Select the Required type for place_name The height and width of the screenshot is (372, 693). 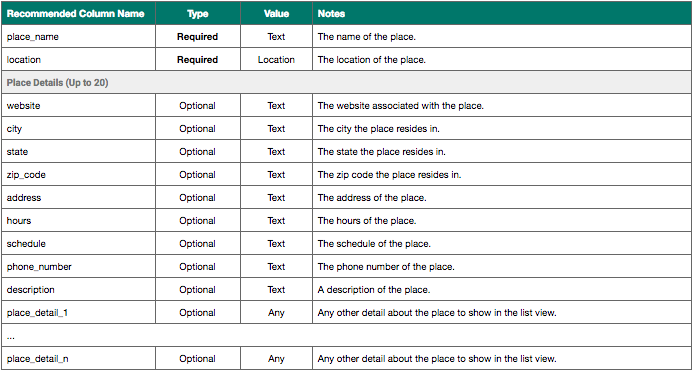point(198,37)
